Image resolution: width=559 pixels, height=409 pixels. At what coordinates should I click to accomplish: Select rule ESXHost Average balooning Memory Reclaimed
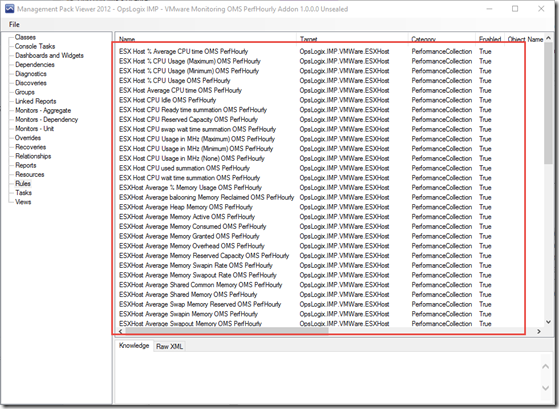206,197
